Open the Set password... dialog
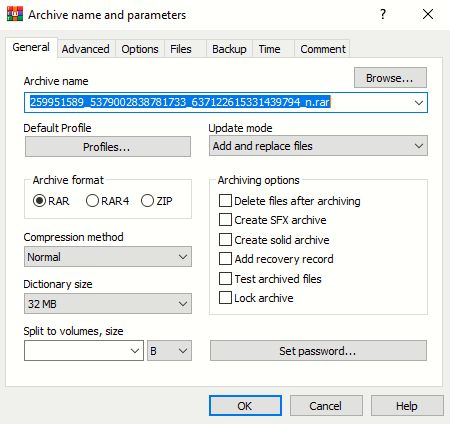The width and height of the screenshot is (450, 424). (318, 351)
